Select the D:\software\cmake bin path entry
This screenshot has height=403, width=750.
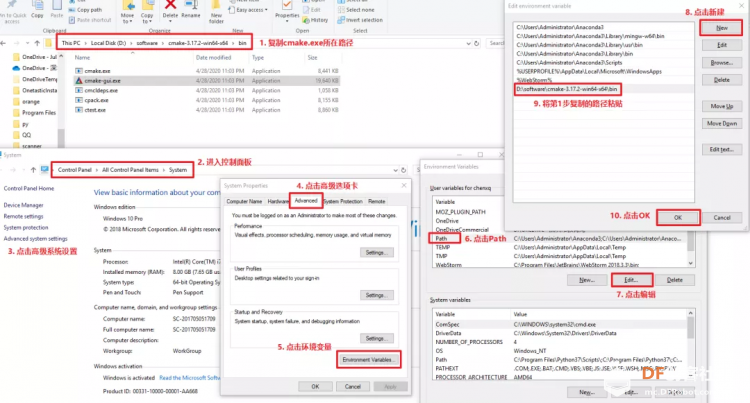(x=567, y=89)
